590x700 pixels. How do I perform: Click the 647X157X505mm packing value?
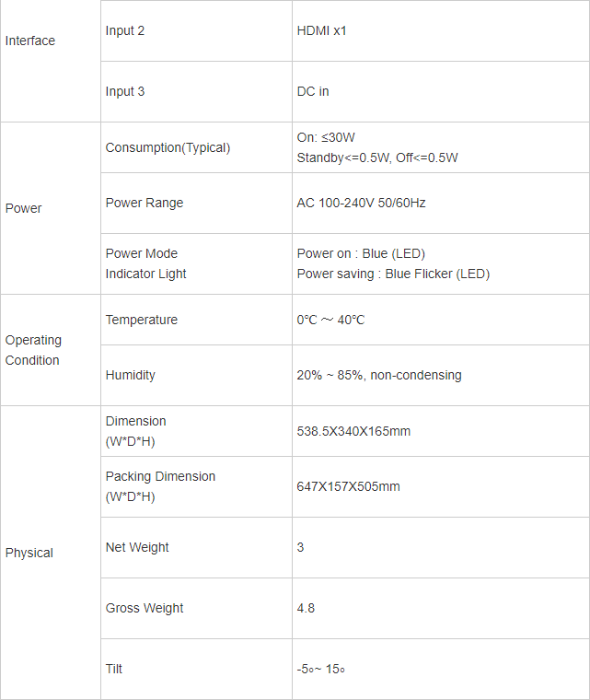tap(348, 486)
